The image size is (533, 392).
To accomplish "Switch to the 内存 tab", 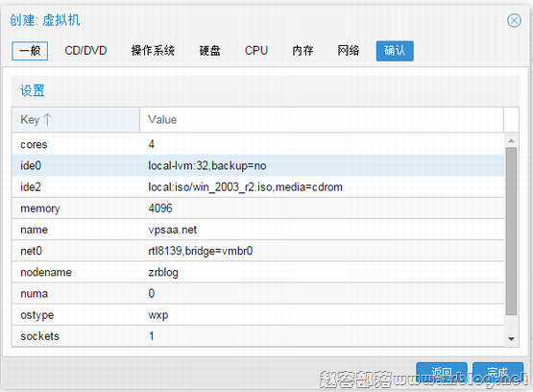I will 303,51.
